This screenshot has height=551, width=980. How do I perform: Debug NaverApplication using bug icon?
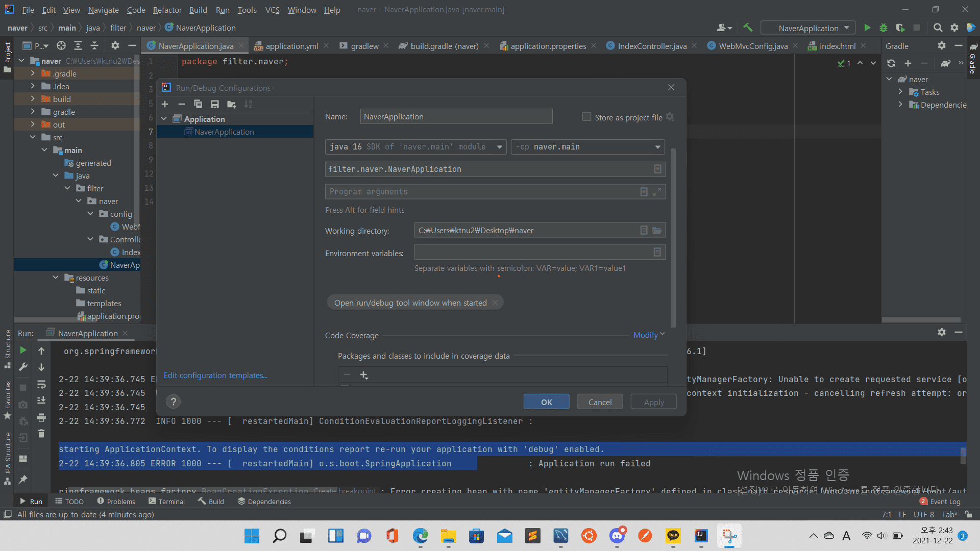point(884,28)
